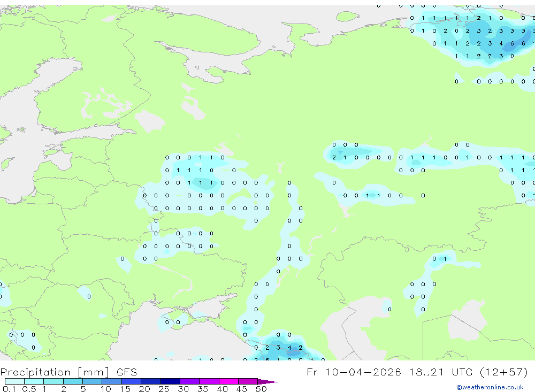Screen dimensions: 535x392
Task: Click the above-50 arrow tip of the legend
Action: click(267, 382)
